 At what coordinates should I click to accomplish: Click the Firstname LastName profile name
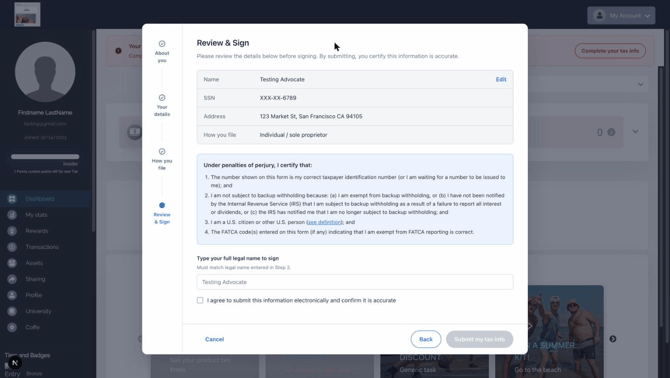(45, 113)
